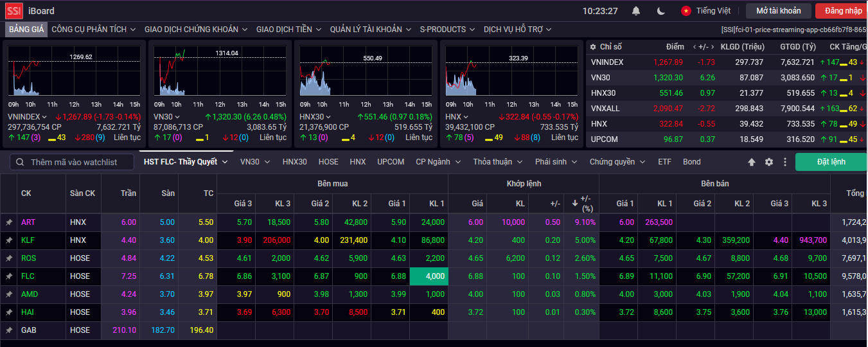Click the CK column header
This screenshot has height=347, width=868.
coord(26,193)
